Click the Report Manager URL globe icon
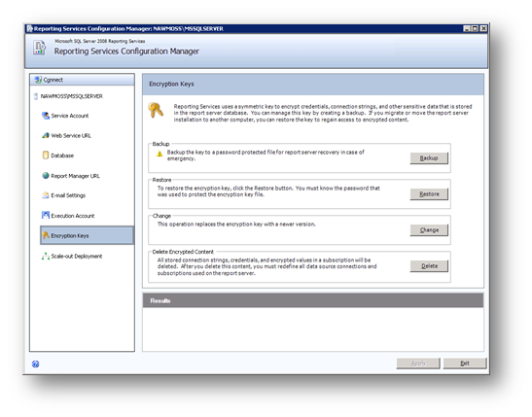 pos(46,176)
